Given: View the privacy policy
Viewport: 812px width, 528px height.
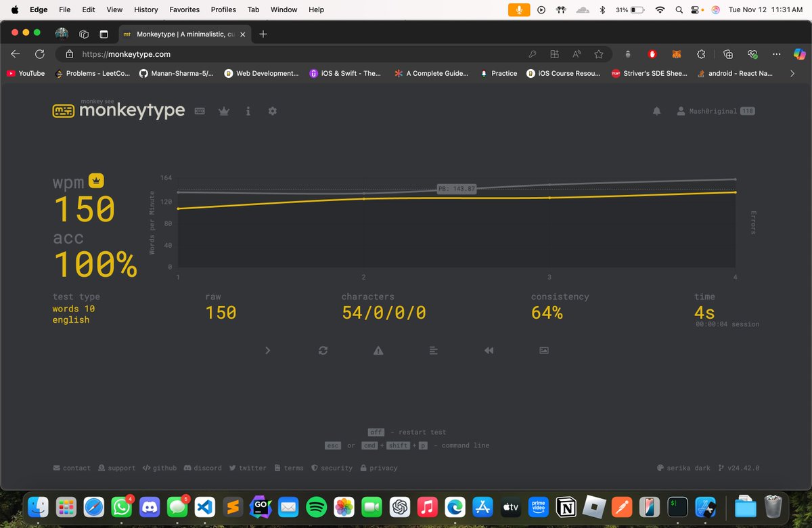Looking at the screenshot, I should [x=379, y=468].
